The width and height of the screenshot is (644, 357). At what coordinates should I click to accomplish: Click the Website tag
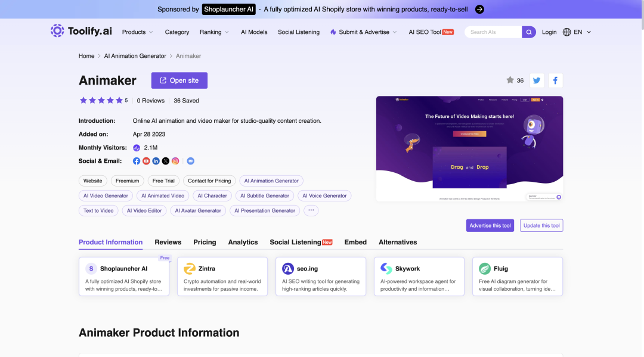pyautogui.click(x=93, y=181)
